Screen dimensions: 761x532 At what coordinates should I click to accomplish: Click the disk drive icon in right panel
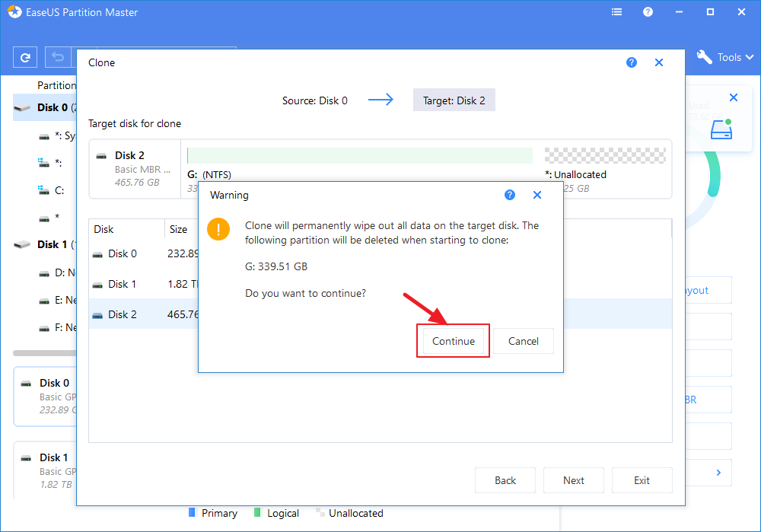tap(721, 130)
